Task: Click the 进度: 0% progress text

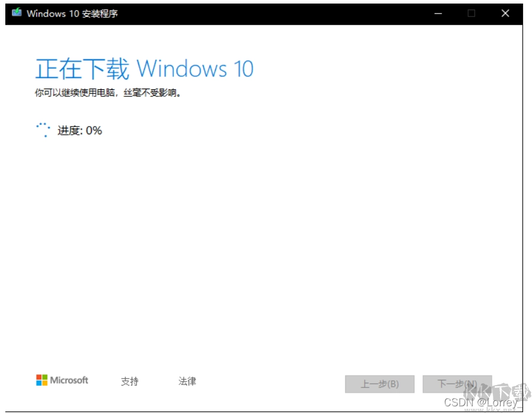Action: [80, 131]
